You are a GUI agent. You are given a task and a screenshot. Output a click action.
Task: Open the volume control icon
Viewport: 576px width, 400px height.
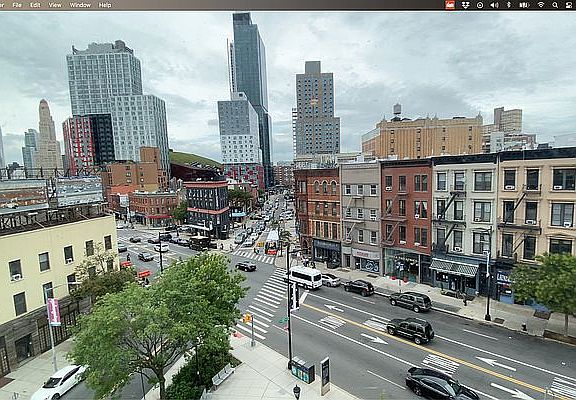point(494,5)
